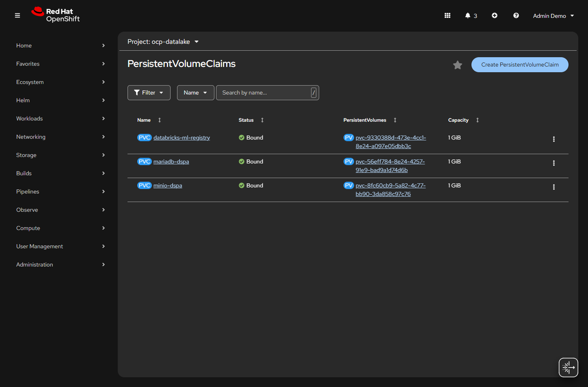Image resolution: width=588 pixels, height=387 pixels.
Task: Expand the Workloads navigation section
Action: pyautogui.click(x=61, y=118)
